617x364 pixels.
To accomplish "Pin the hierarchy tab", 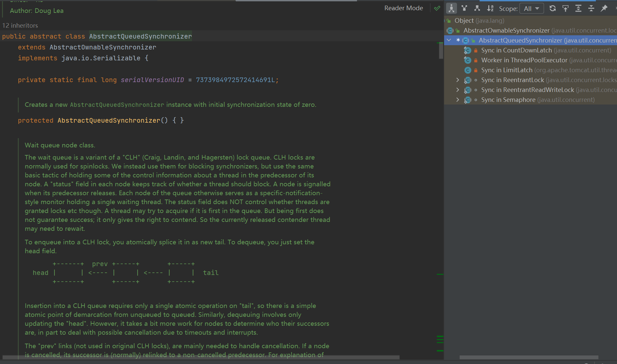I will tap(604, 8).
